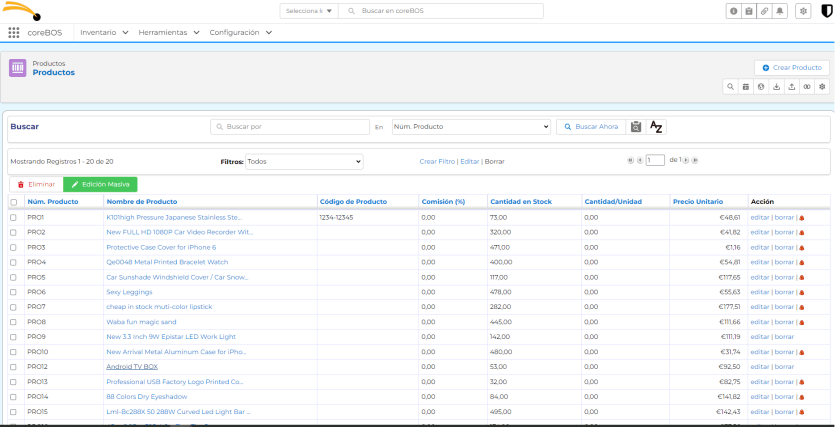This screenshot has width=838, height=427.
Task: Open the calendar icon in module toolbar
Action: [x=745, y=87]
